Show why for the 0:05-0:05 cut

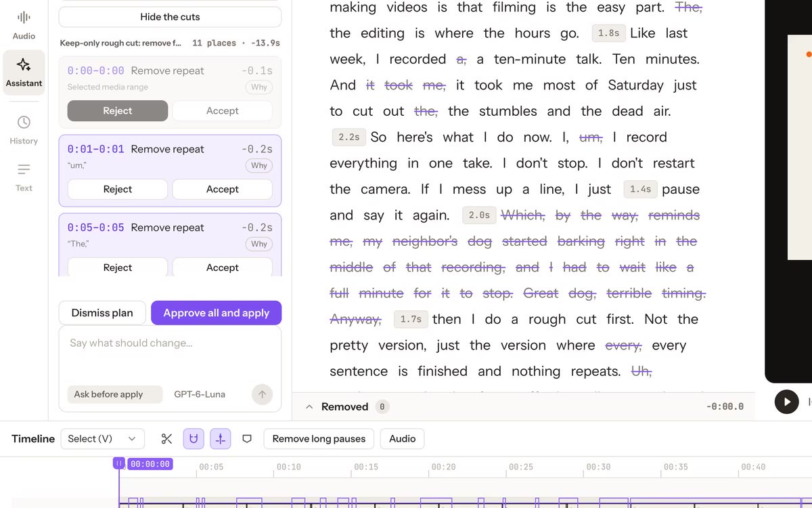pyautogui.click(x=259, y=245)
